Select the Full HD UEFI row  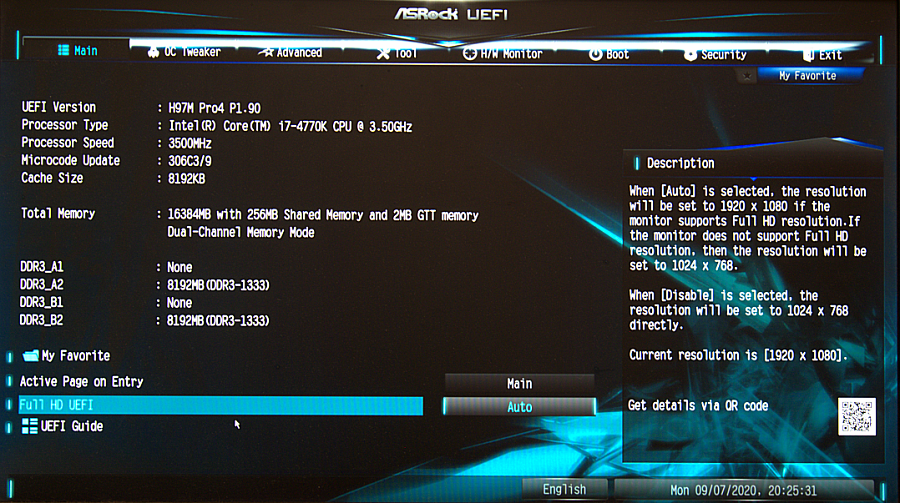point(221,405)
